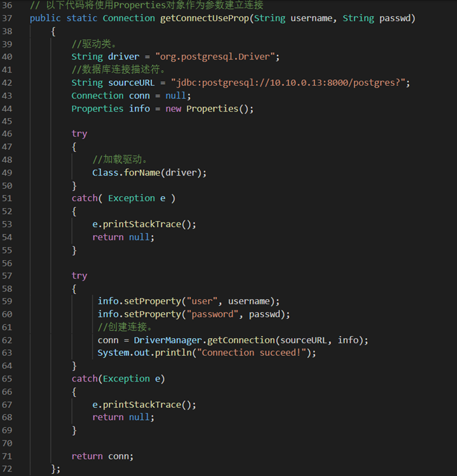Image resolution: width=457 pixels, height=476 pixels.
Task: Click the "Connection succeed!" string
Action: click(x=252, y=353)
